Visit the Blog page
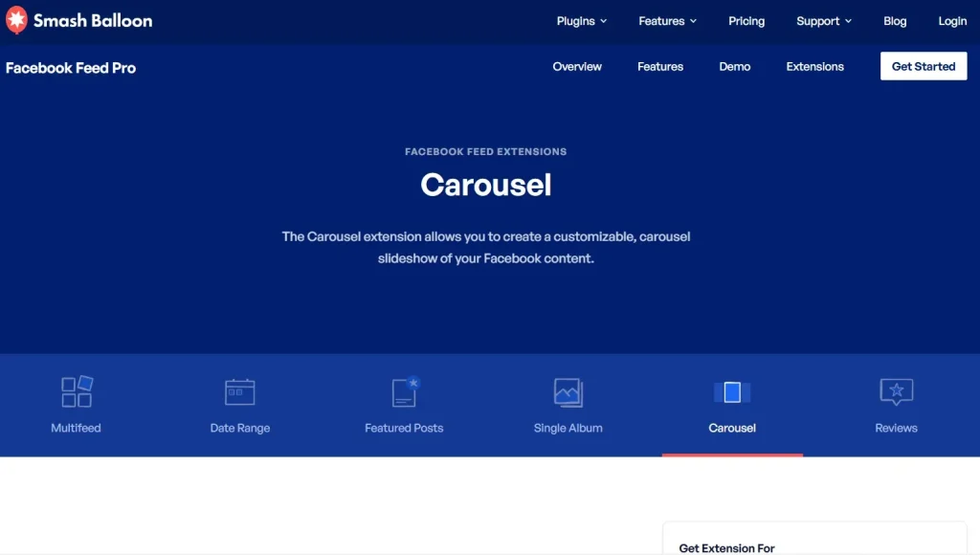 pyautogui.click(x=895, y=20)
